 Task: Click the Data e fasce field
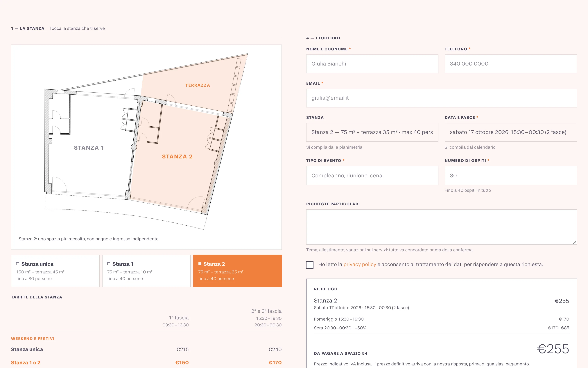coord(510,132)
